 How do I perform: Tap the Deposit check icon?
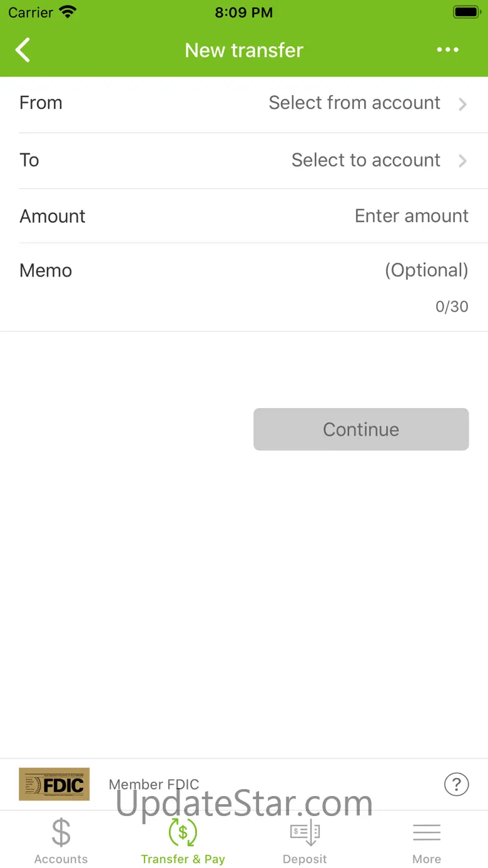305,833
